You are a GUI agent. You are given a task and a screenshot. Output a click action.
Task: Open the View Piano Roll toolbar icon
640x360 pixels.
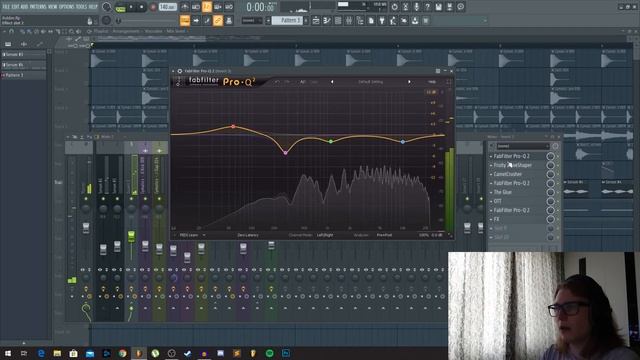point(327,20)
